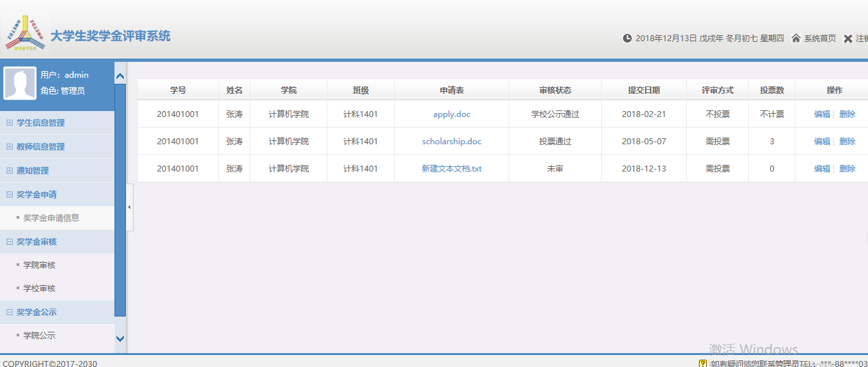Open 学院公示 submenu item
868x367 pixels.
[39, 336]
